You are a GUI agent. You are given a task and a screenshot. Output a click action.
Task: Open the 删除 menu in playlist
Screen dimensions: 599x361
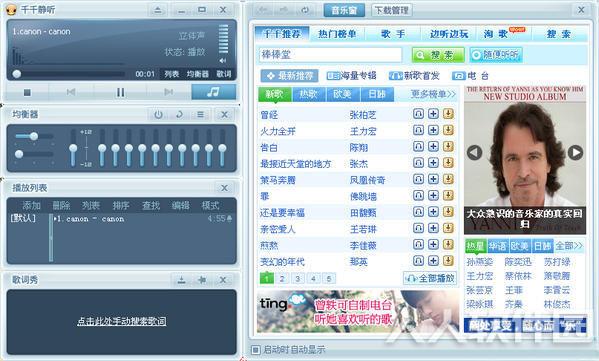click(61, 206)
